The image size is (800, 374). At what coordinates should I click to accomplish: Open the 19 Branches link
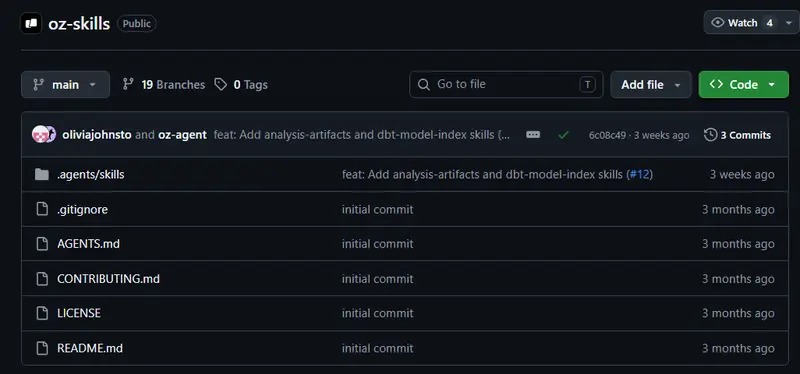point(164,85)
